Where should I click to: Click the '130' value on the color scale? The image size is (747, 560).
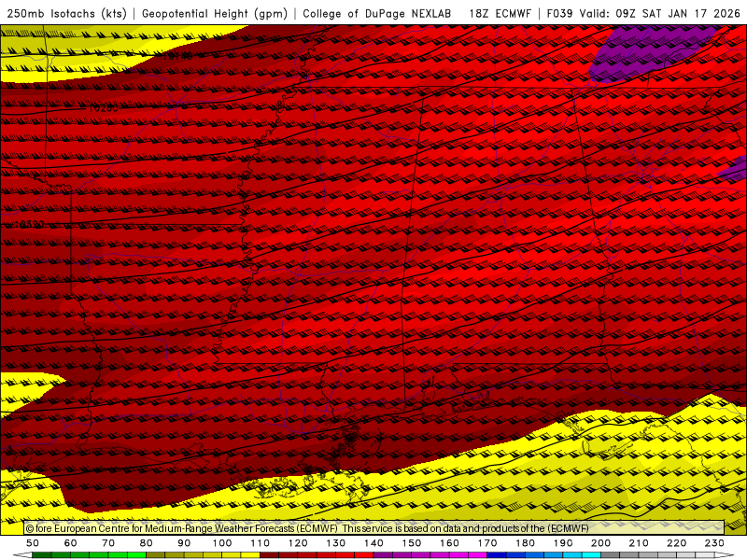pyautogui.click(x=336, y=543)
